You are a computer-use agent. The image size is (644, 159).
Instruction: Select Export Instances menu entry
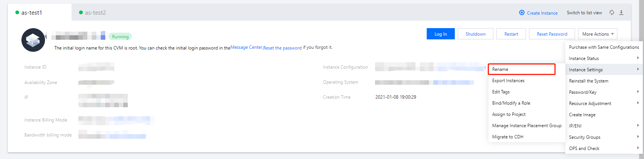(508, 81)
